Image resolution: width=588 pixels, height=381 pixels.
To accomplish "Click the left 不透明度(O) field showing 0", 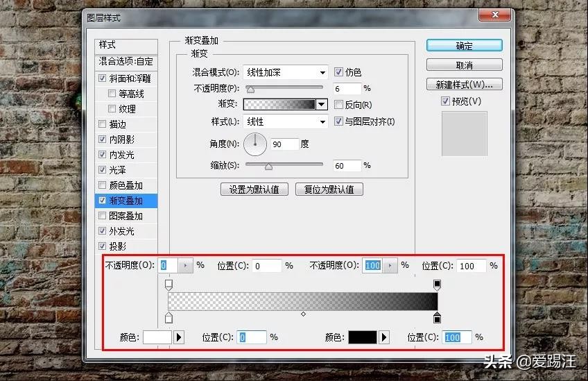I will 168,265.
